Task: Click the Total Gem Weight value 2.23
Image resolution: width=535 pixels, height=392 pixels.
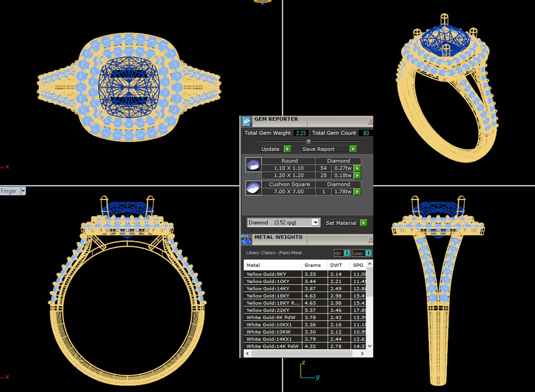Action: tap(301, 133)
